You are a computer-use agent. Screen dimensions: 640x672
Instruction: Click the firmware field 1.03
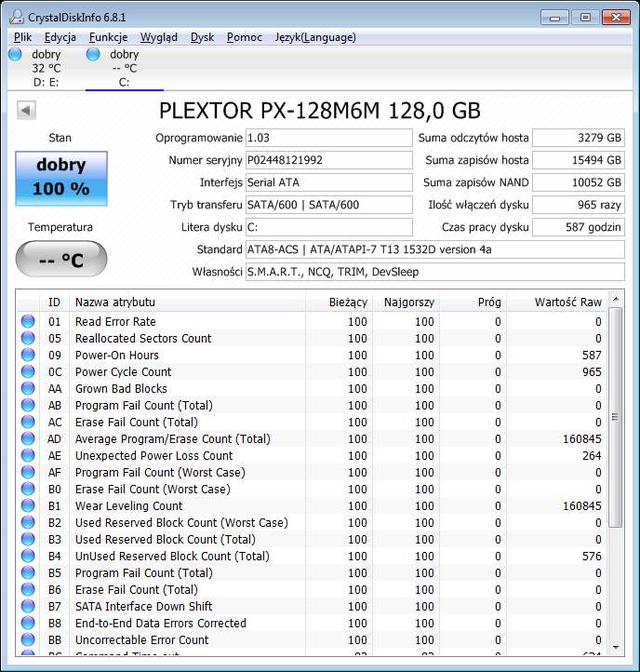coord(329,138)
